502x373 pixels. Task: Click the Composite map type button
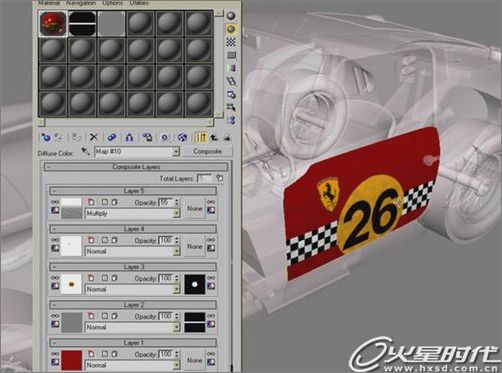coord(207,151)
